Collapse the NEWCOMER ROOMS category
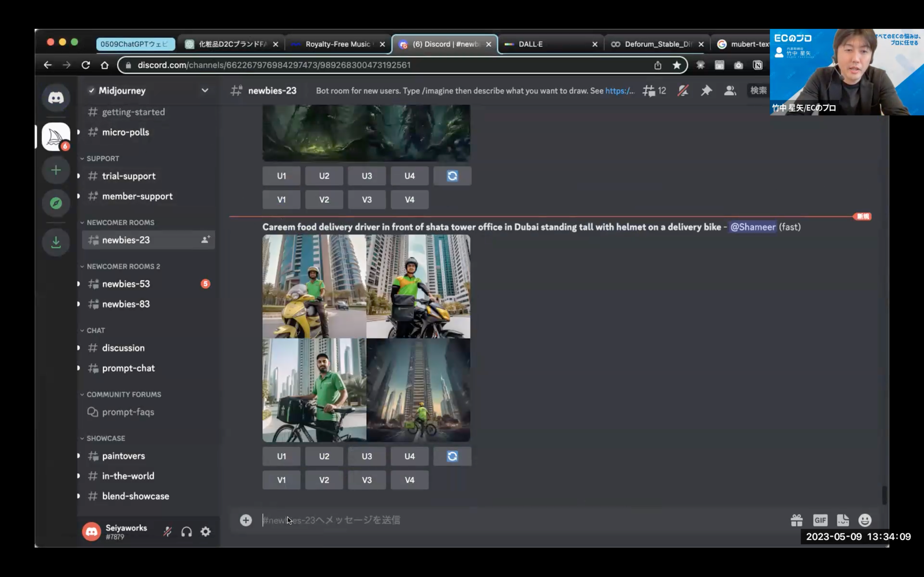Viewport: 924px width, 577px height. tap(120, 222)
